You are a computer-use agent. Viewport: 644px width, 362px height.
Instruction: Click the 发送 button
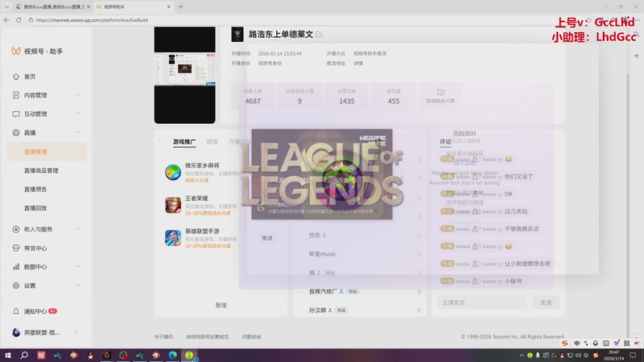point(546,302)
